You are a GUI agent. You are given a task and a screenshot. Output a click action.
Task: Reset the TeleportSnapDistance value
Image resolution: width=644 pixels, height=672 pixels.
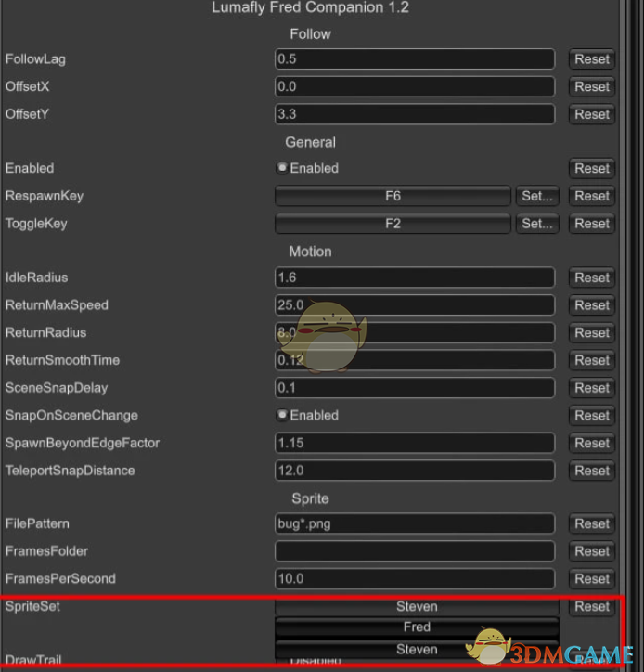pyautogui.click(x=592, y=471)
